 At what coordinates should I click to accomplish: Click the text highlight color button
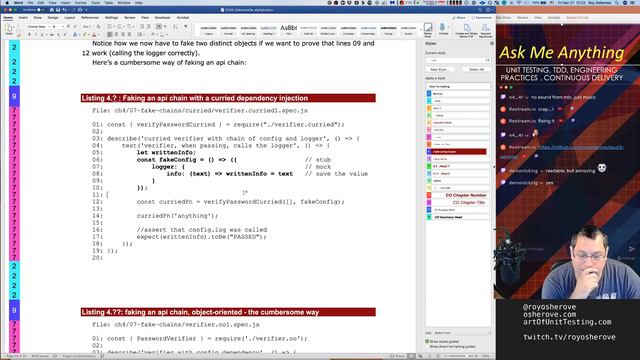click(84, 35)
